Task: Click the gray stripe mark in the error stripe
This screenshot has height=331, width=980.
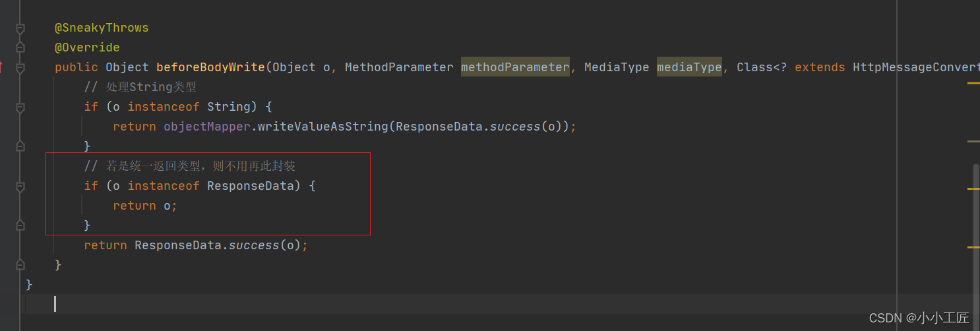Action: pos(973,141)
